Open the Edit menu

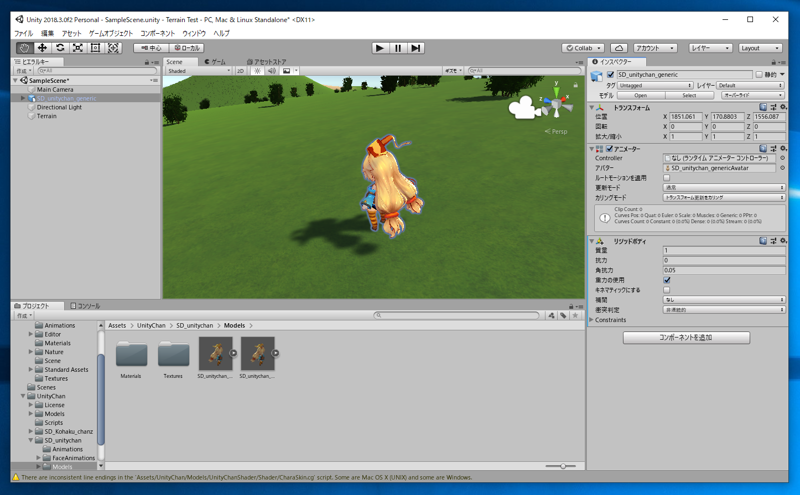47,33
